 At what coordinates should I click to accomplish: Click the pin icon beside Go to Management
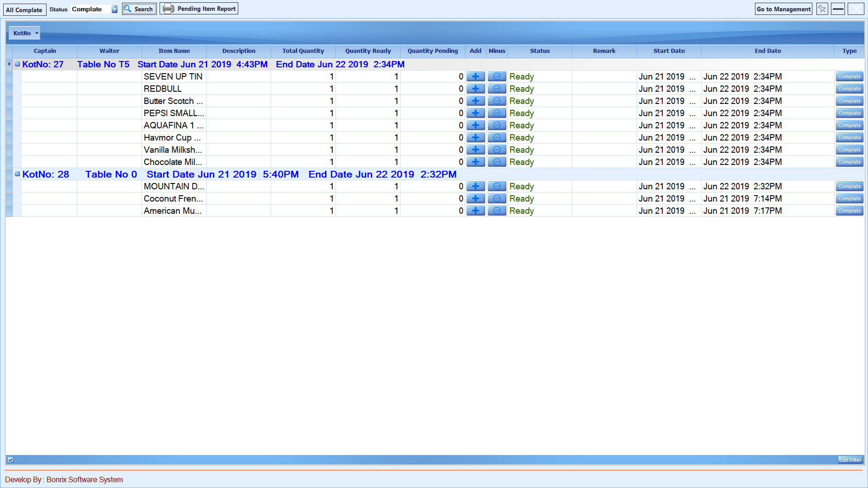(x=822, y=9)
